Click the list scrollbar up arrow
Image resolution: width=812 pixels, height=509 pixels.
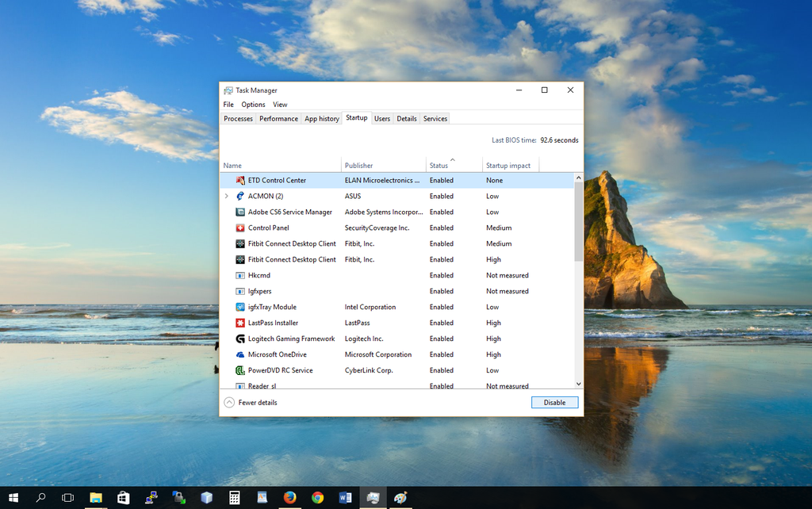[578, 178]
